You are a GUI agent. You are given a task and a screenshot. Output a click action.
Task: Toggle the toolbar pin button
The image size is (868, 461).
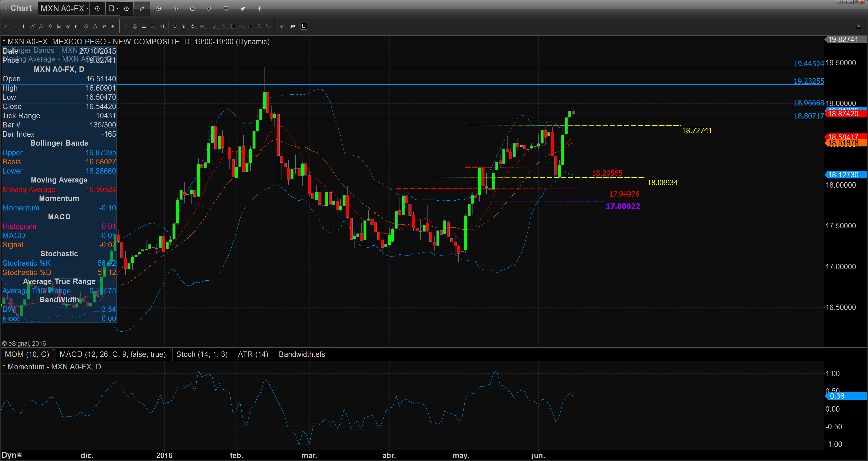pyautogui.click(x=858, y=26)
